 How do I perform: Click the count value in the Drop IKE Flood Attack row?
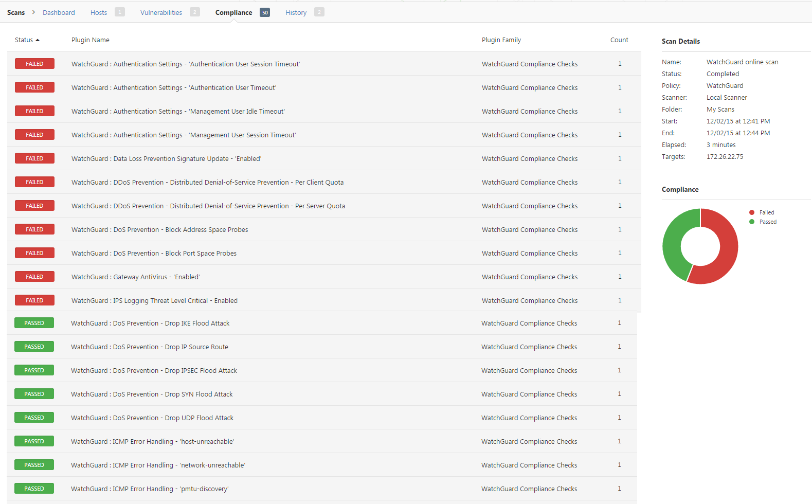[x=619, y=323]
